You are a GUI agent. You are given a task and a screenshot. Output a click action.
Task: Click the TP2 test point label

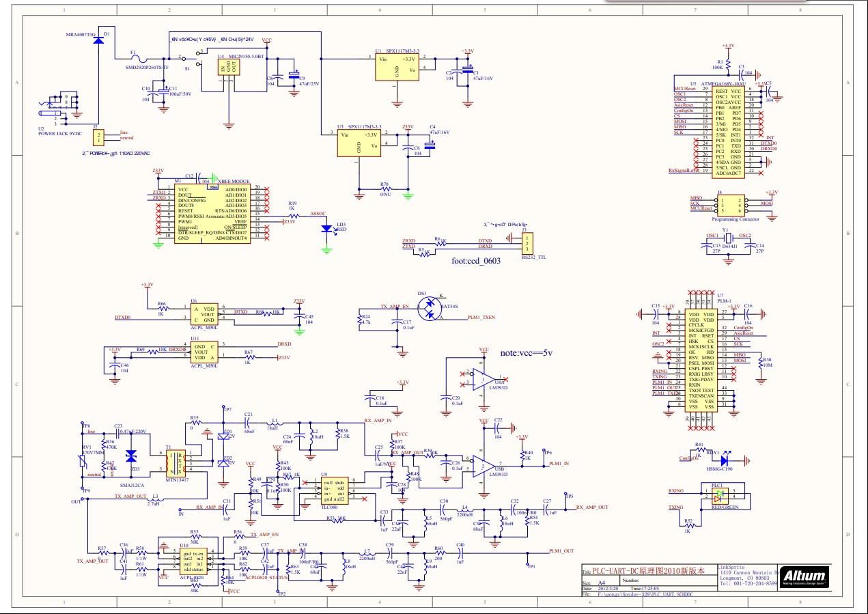281,594
